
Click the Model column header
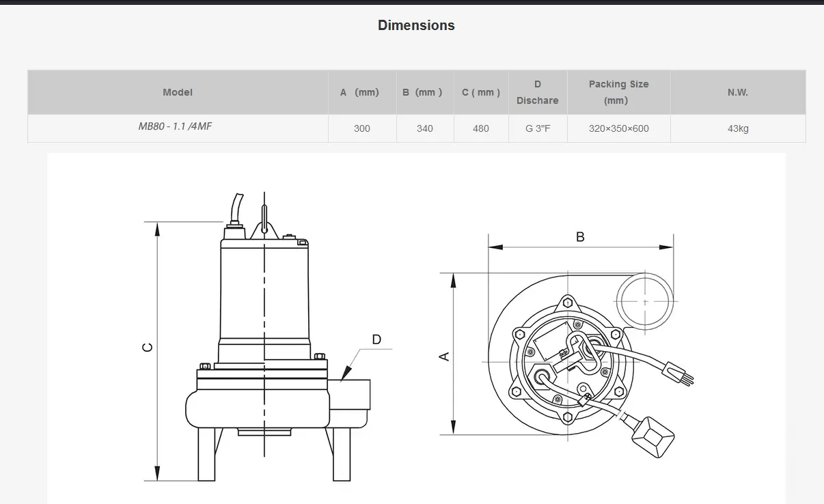(178, 92)
